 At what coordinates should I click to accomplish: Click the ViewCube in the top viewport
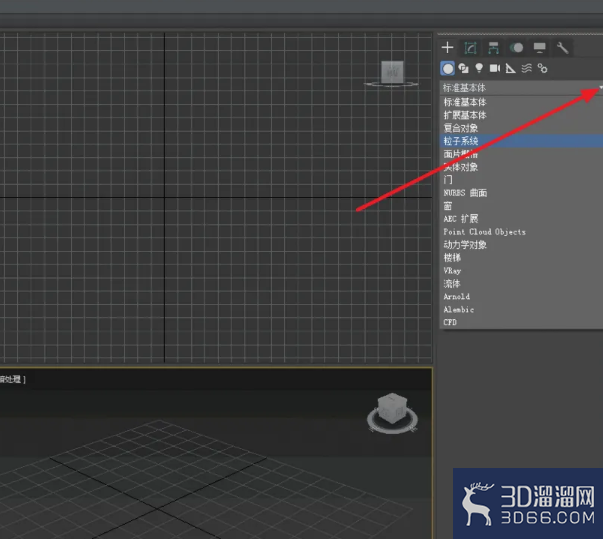click(x=392, y=72)
